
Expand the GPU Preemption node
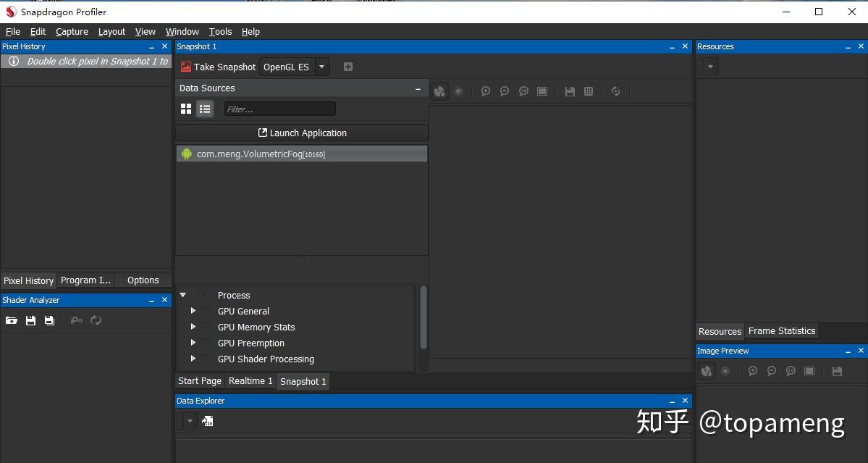click(193, 343)
